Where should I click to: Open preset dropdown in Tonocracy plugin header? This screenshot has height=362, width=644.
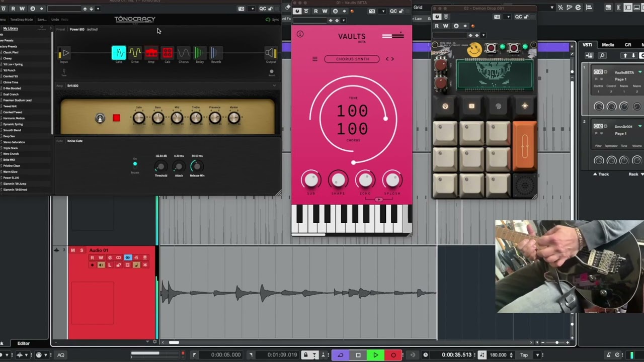(98, 9)
